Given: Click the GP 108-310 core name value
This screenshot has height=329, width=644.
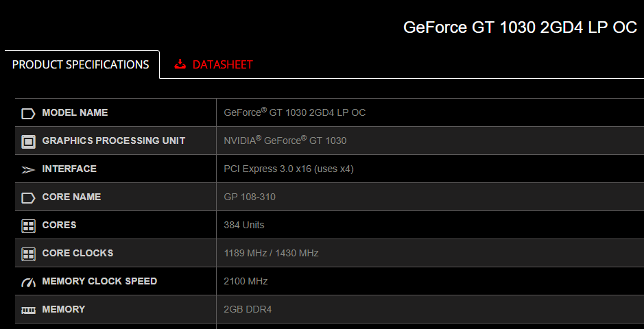Looking at the screenshot, I should pos(250,197).
